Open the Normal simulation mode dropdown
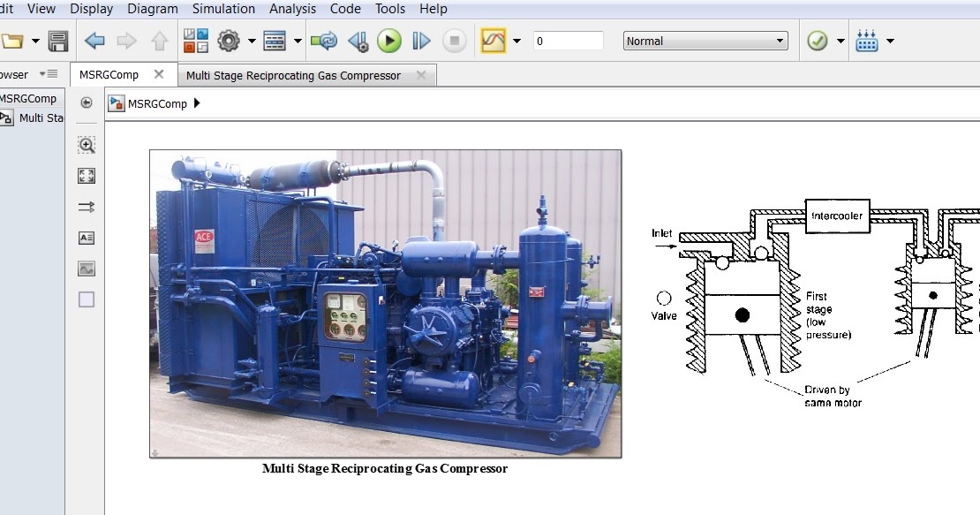The width and height of the screenshot is (980, 515). (704, 40)
